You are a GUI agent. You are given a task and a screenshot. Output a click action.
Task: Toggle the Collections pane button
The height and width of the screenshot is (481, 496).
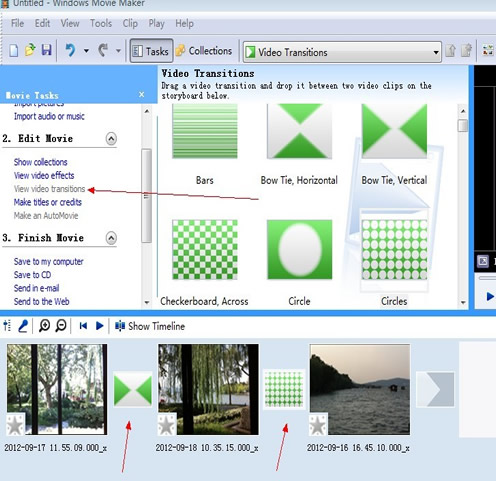click(x=204, y=51)
